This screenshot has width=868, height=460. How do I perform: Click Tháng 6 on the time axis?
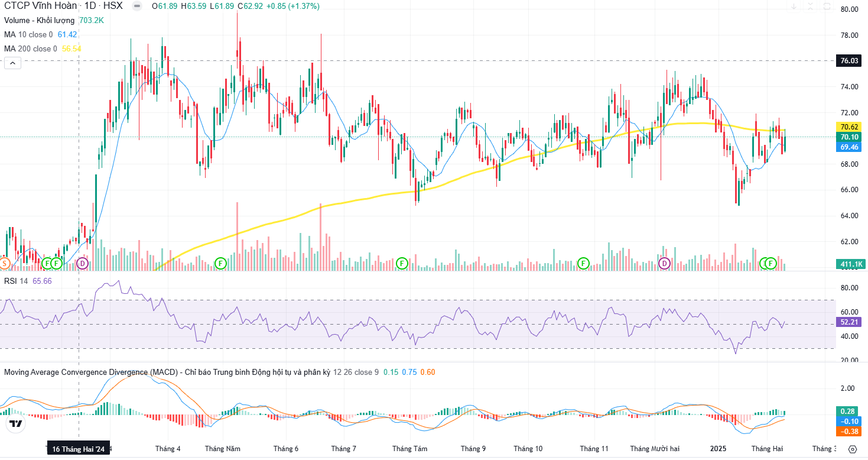click(x=286, y=449)
